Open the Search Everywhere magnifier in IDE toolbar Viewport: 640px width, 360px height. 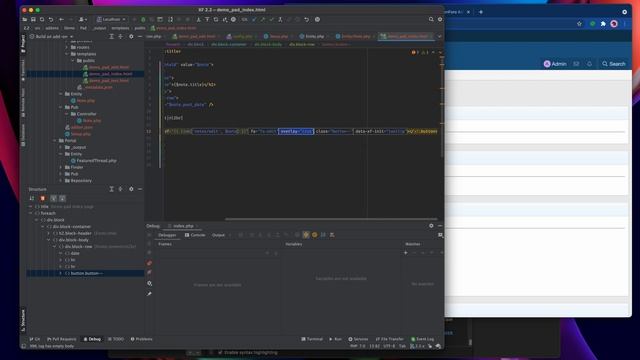pyautogui.click(x=431, y=19)
